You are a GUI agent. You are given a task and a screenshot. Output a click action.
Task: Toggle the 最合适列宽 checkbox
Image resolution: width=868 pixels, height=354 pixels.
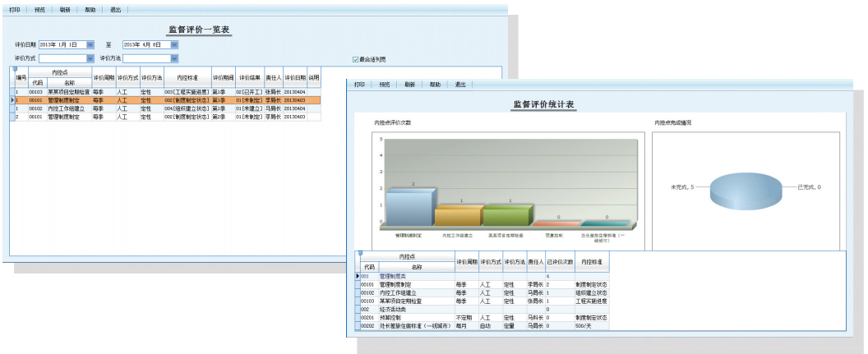tap(355, 59)
